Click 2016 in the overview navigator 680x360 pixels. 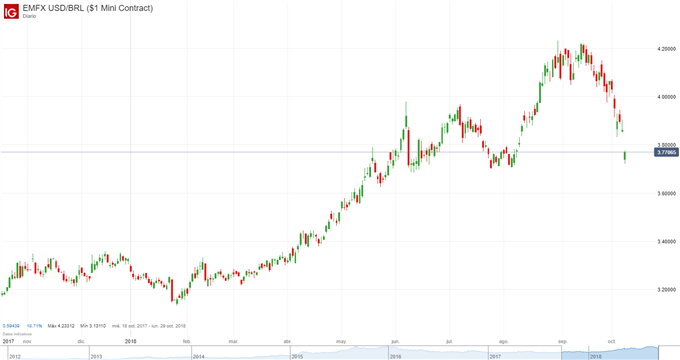pyautogui.click(x=395, y=357)
